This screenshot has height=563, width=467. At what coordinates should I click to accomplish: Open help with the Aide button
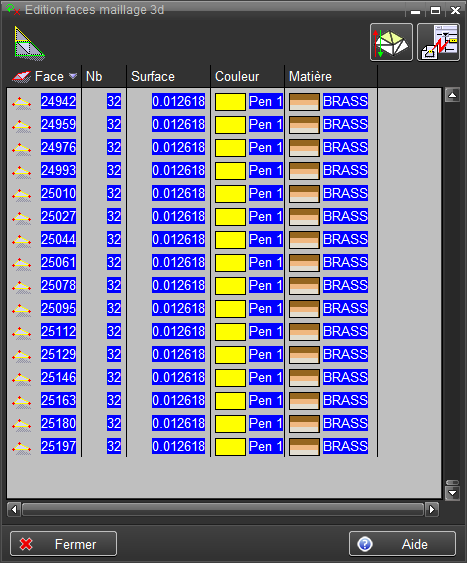pyautogui.click(x=402, y=544)
